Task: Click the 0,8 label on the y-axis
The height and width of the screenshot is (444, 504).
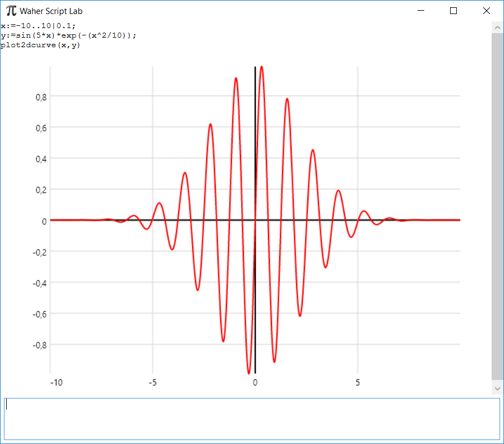Action: point(40,96)
